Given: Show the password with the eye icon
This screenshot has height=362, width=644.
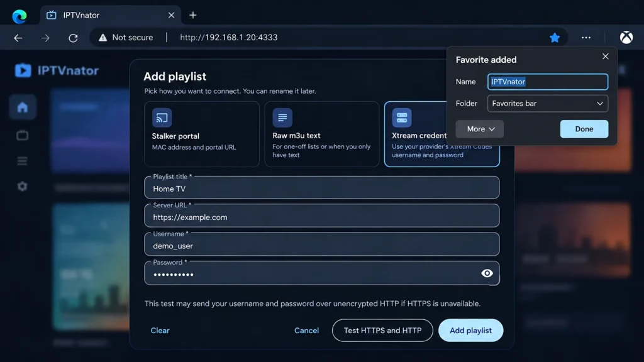Looking at the screenshot, I should (x=487, y=273).
